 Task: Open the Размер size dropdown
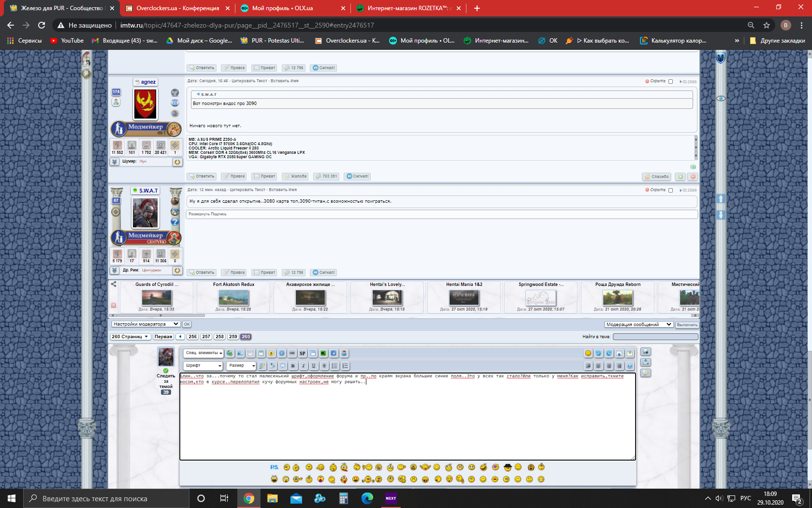(x=241, y=366)
